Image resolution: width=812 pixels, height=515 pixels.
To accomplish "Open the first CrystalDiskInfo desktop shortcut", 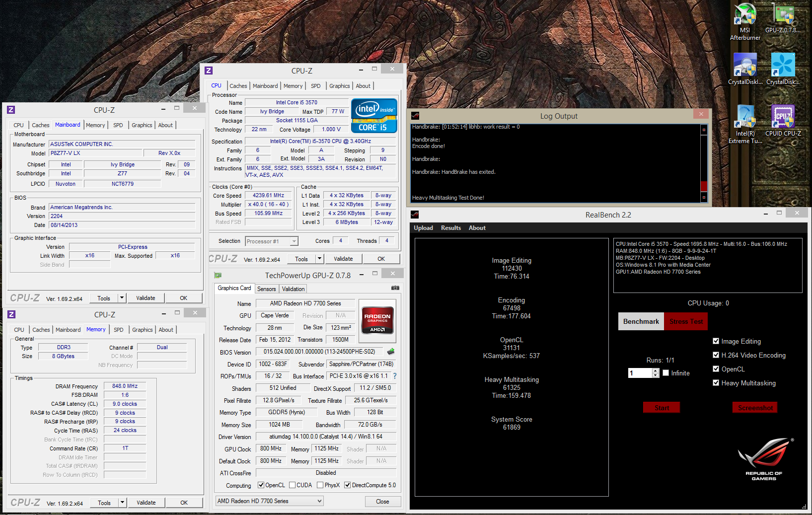I will tap(745, 69).
